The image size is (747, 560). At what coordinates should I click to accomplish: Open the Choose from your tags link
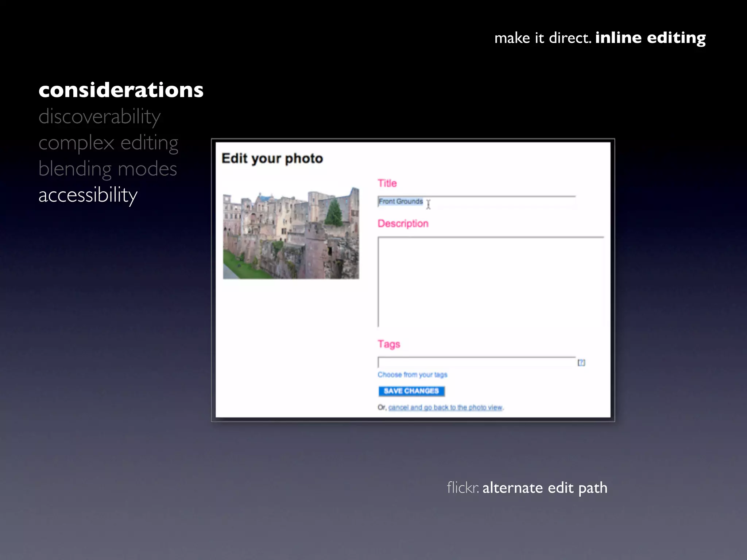(412, 375)
